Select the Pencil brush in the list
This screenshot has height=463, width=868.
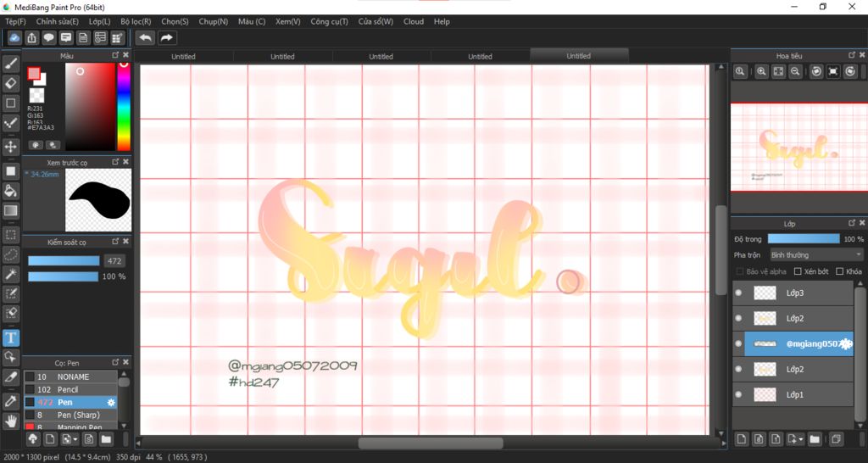point(70,389)
